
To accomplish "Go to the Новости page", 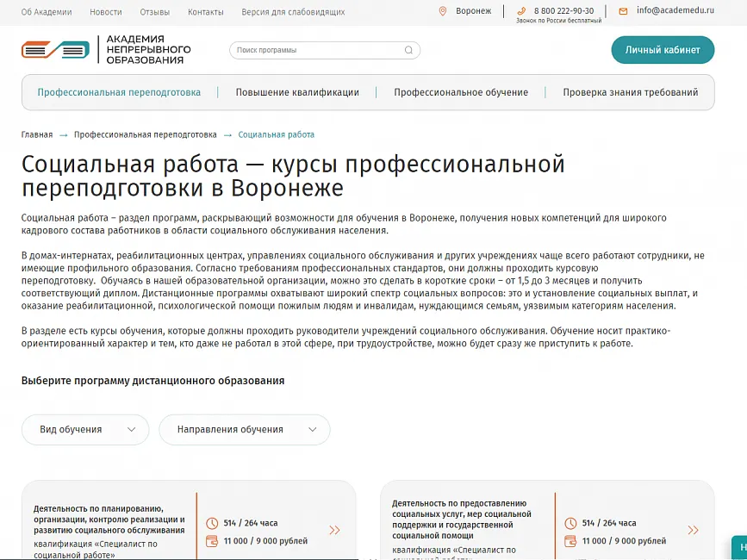I will [106, 12].
